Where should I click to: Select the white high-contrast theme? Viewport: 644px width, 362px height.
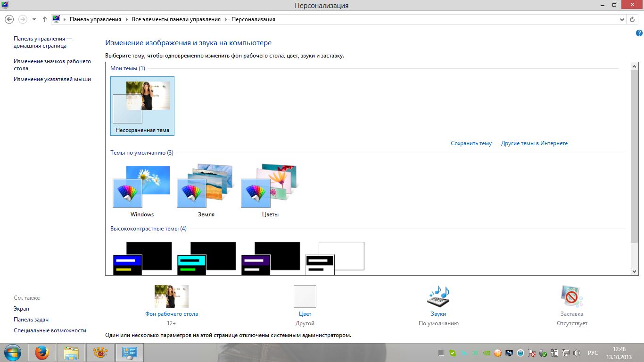(x=335, y=258)
